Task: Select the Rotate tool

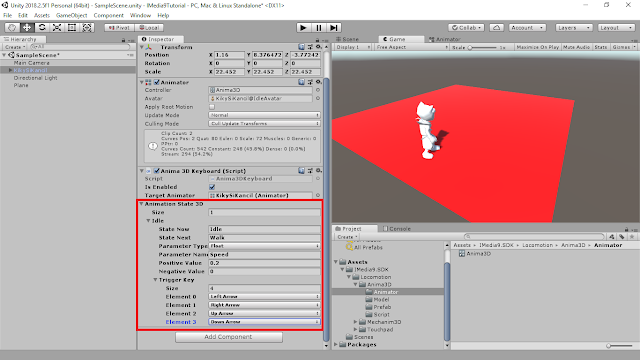Action: [42, 27]
